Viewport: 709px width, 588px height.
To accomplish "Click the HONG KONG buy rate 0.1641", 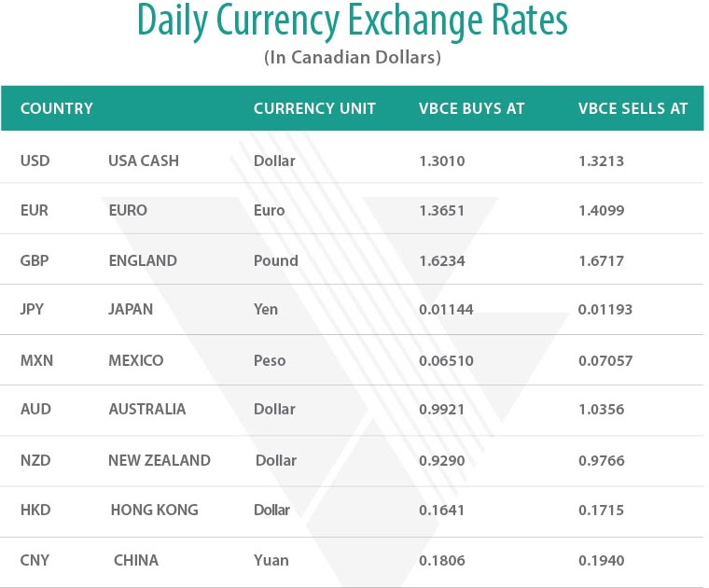I will (441, 511).
